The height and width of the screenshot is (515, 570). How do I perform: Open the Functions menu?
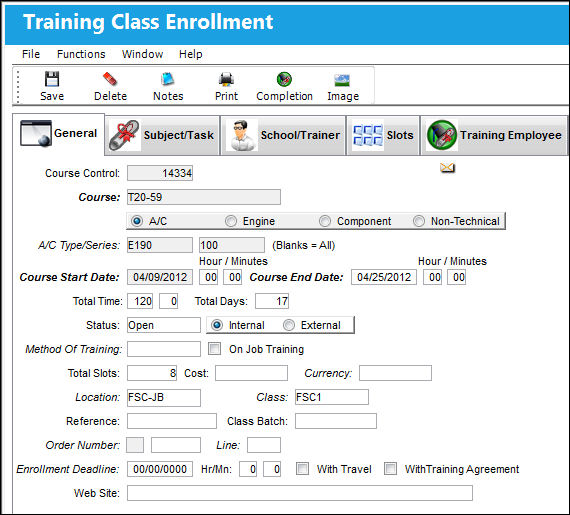pyautogui.click(x=81, y=54)
